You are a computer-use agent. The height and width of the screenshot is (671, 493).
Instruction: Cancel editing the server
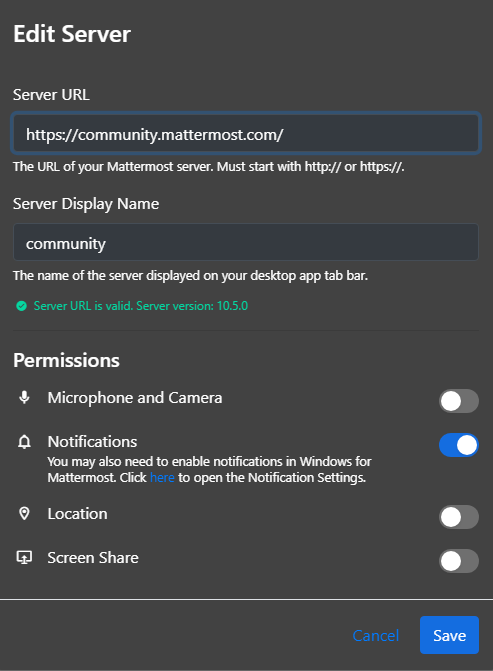376,635
